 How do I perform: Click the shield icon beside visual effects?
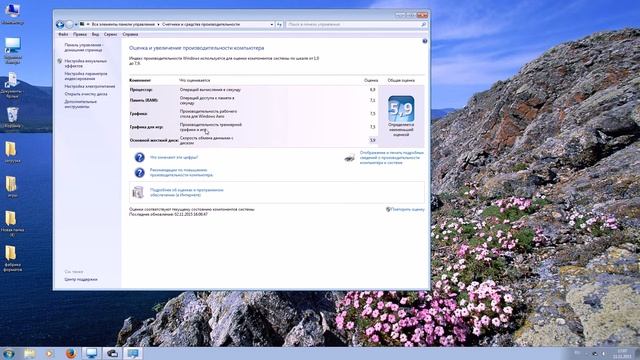coord(60,61)
